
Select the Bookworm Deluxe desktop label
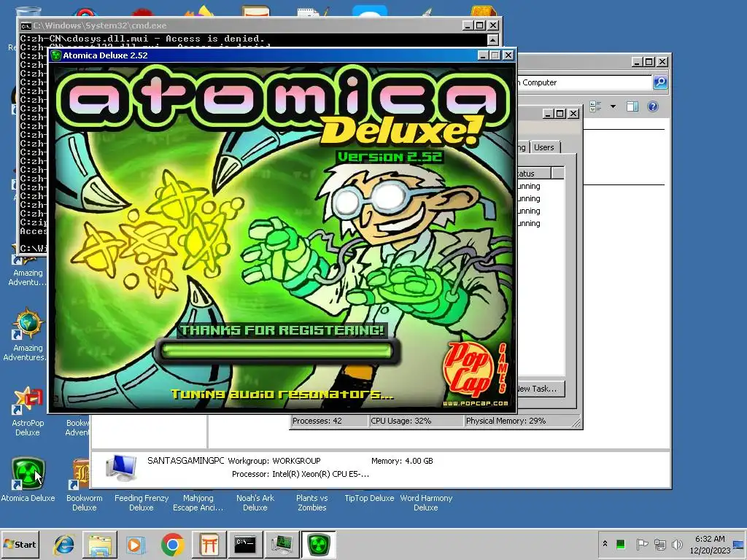pyautogui.click(x=85, y=503)
